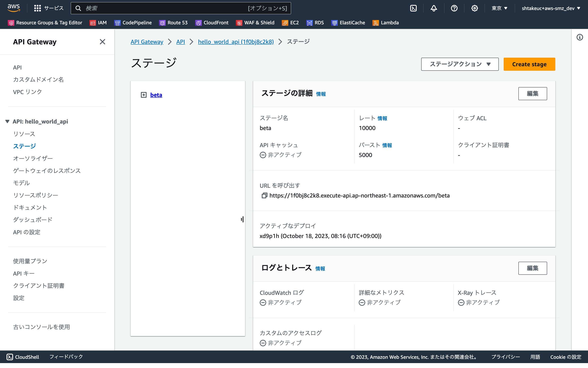The height and width of the screenshot is (368, 588).
Task: Open API キー in the sidebar
Action: [24, 273]
